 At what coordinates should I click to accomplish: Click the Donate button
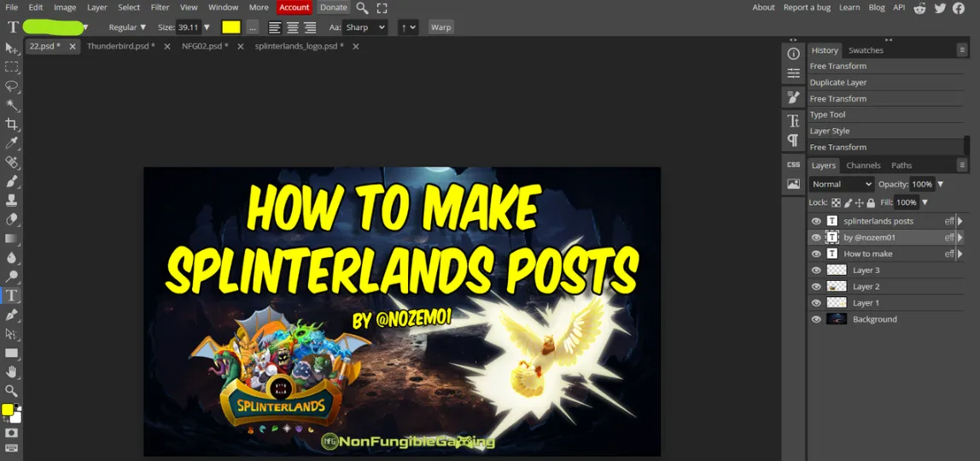(334, 8)
